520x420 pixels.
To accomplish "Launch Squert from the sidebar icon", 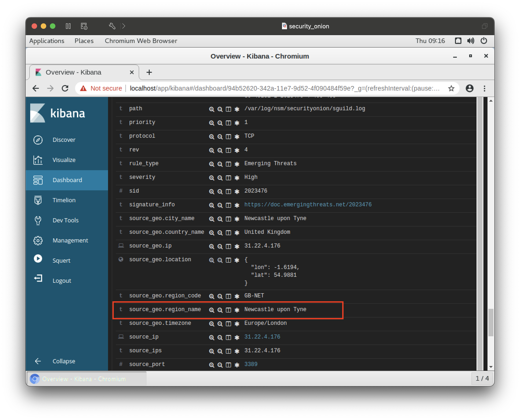I will [x=38, y=259].
